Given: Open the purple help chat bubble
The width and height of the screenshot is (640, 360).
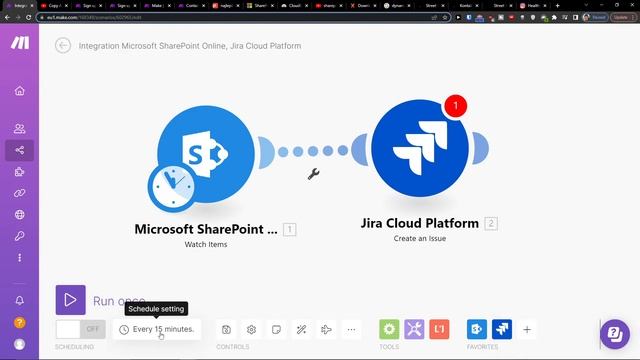Looking at the screenshot, I should (615, 334).
